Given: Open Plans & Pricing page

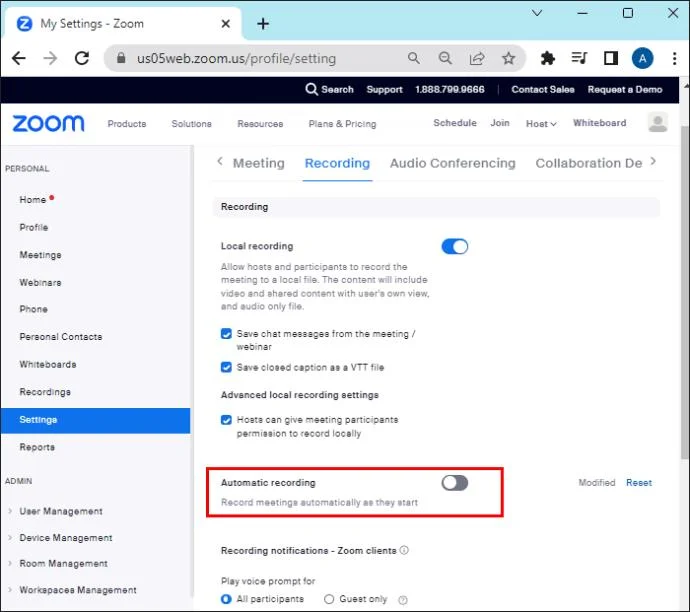Looking at the screenshot, I should click(x=342, y=124).
